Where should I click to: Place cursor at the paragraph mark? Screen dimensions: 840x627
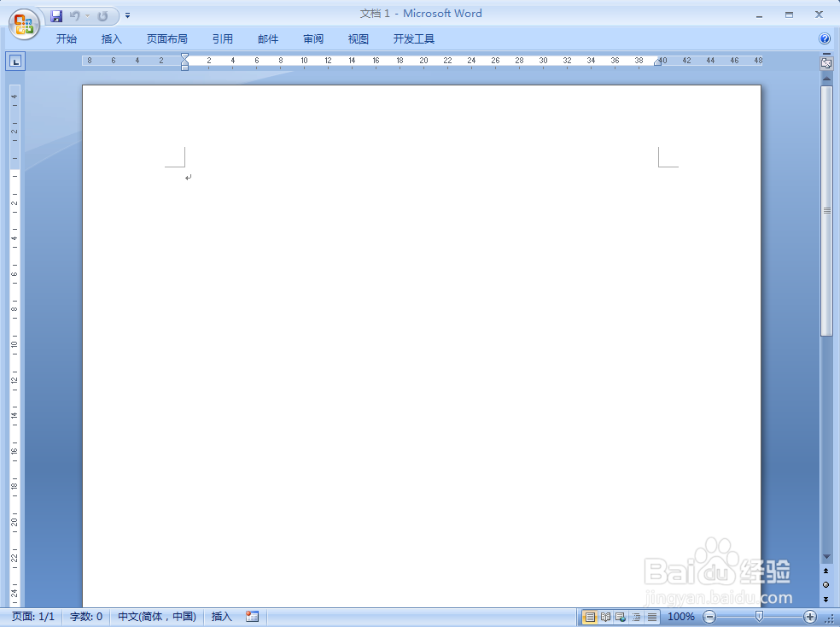188,178
